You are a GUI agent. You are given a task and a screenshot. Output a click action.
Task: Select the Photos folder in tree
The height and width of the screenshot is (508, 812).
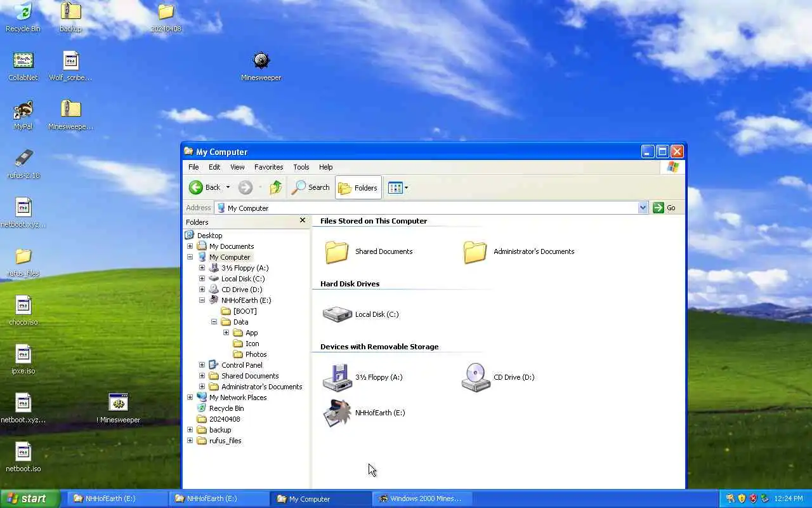[256, 354]
